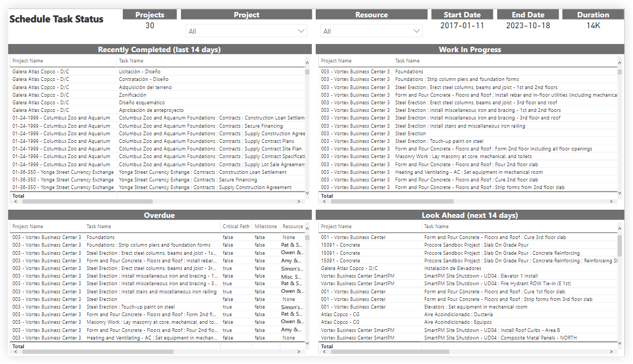Click scroll-right arrow in Work In Progress table
Viewport: 633px width, 364px height.
(x=611, y=201)
